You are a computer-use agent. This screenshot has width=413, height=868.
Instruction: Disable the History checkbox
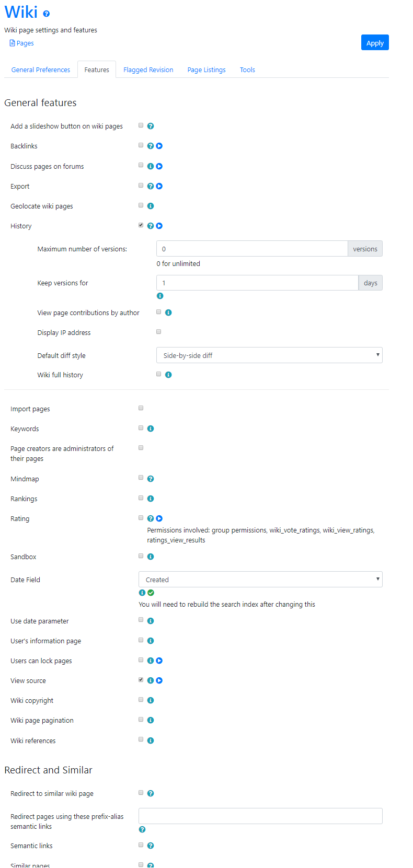[141, 225]
